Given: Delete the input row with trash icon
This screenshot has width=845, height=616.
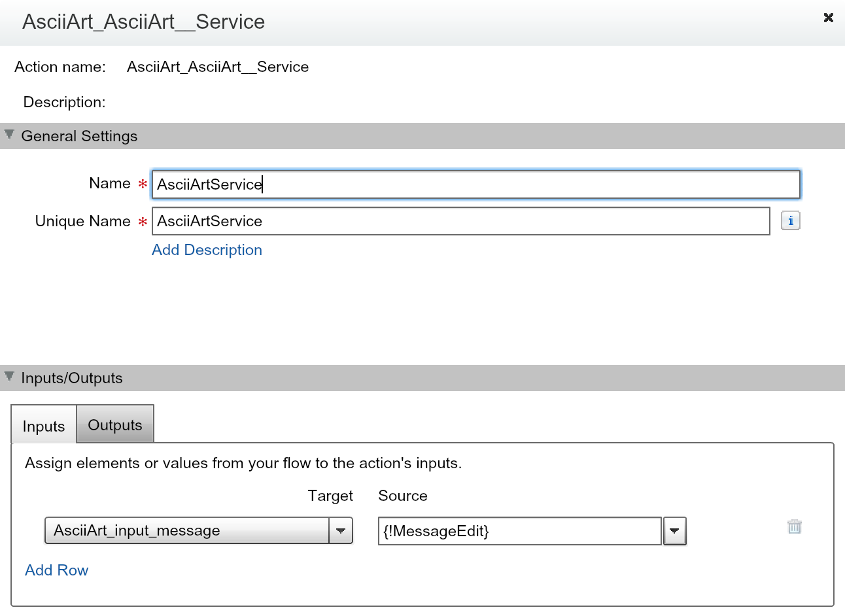Looking at the screenshot, I should point(794,526).
